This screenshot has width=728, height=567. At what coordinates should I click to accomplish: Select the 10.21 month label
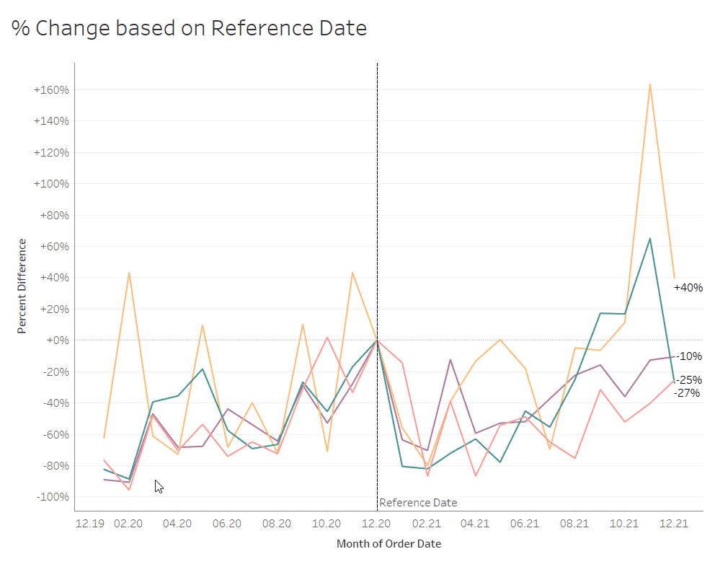click(x=624, y=524)
